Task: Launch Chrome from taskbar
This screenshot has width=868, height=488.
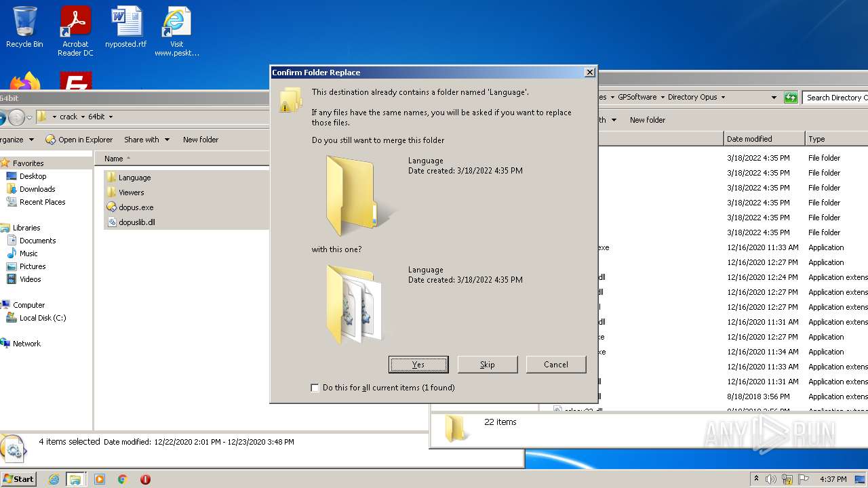Action: (x=123, y=479)
